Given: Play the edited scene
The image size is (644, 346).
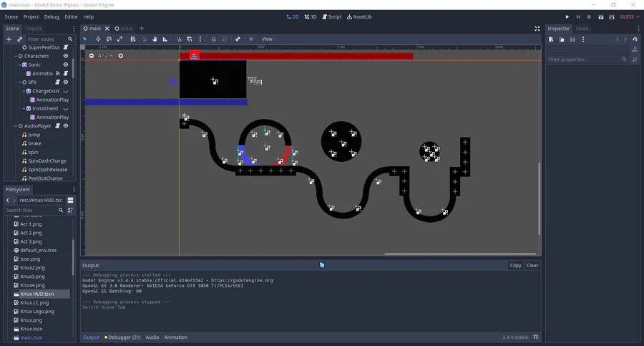Looking at the screenshot, I should coord(601,17).
